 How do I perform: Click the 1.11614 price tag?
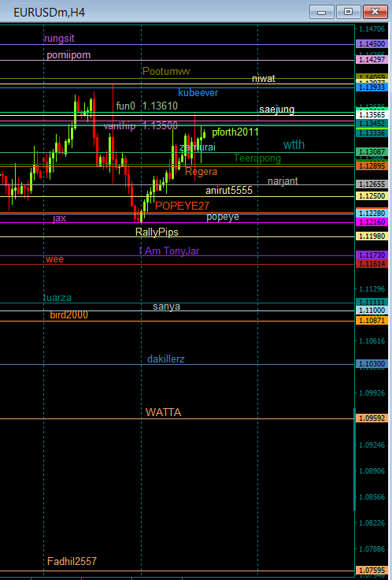pyautogui.click(x=372, y=264)
